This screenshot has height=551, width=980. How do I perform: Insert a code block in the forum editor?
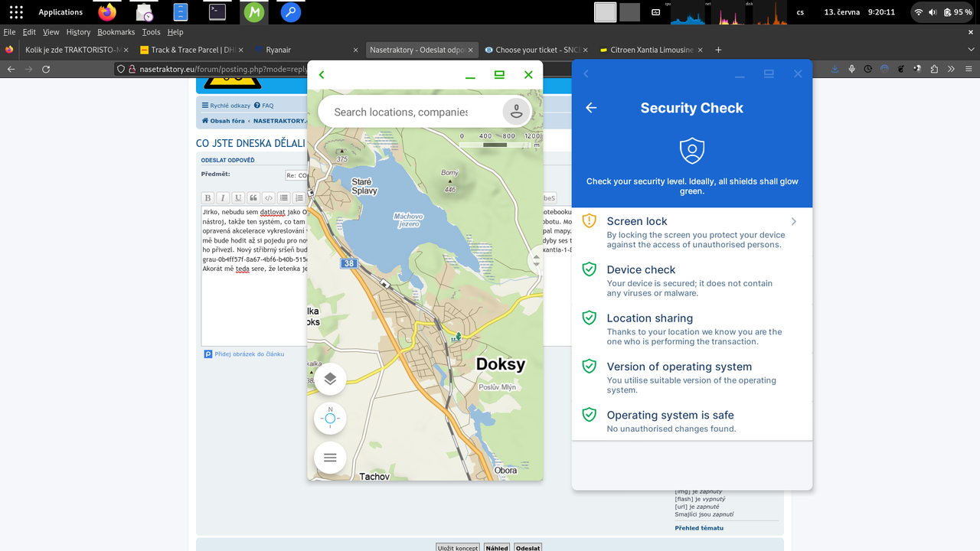point(268,197)
